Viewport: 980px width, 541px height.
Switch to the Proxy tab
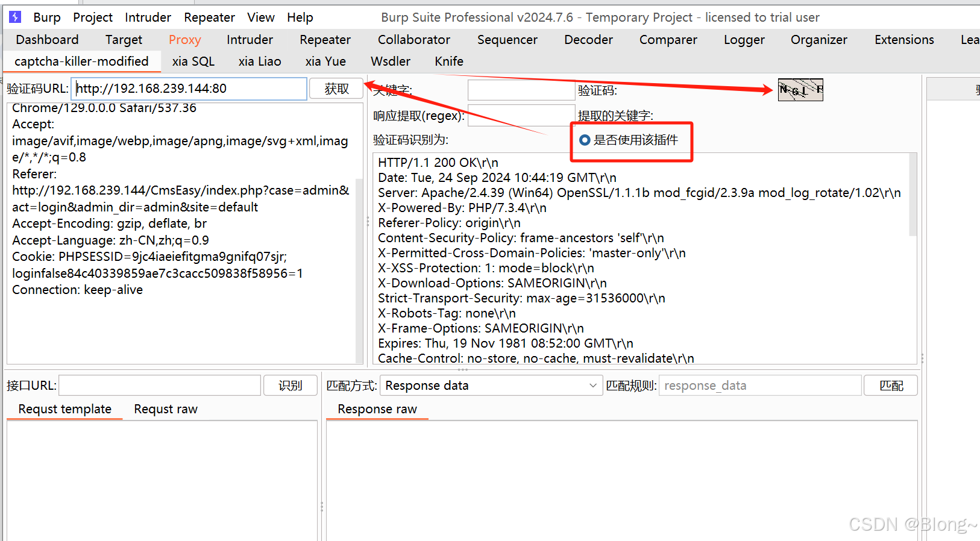pyautogui.click(x=184, y=40)
